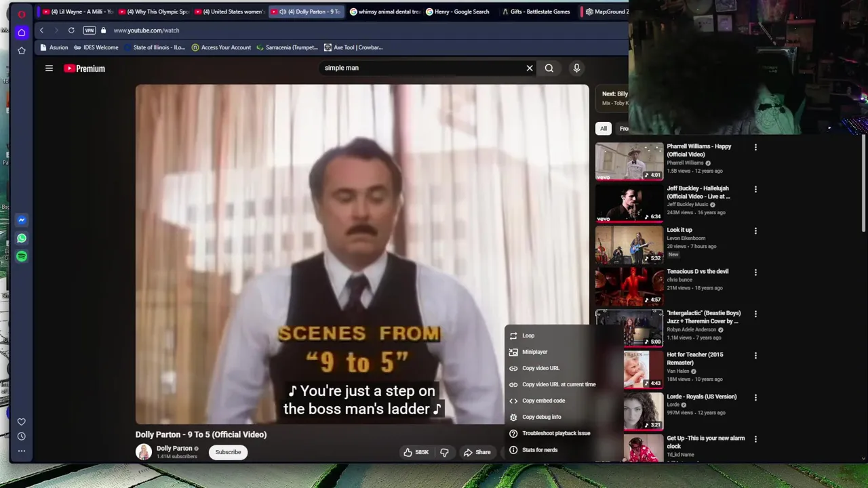This screenshot has width=868, height=488.
Task: Open three-dot sidebar setup in Opera
Action: point(22,451)
